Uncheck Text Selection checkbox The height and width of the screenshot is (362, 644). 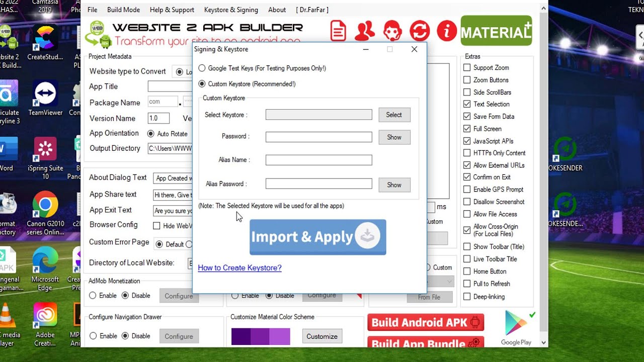coord(467,104)
